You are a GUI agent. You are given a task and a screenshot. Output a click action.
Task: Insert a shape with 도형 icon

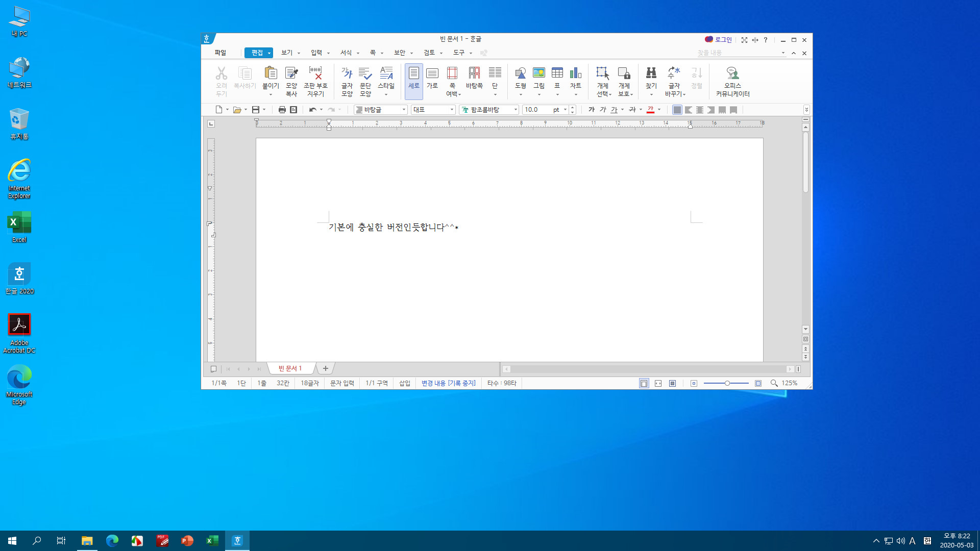click(x=521, y=73)
